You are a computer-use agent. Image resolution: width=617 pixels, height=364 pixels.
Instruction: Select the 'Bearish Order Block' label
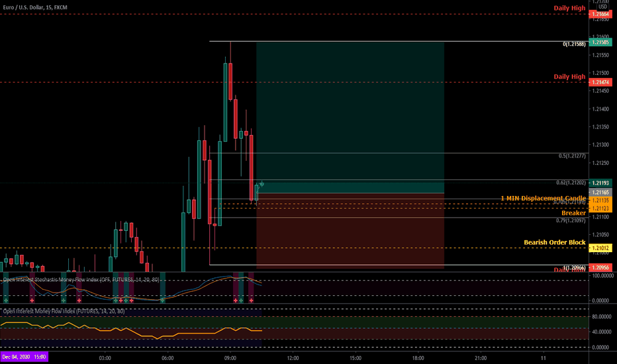click(x=554, y=242)
